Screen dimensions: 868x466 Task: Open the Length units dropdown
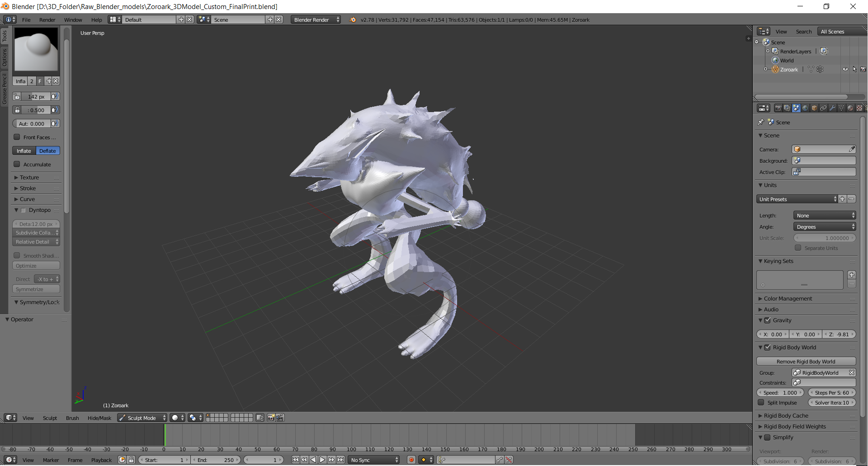click(x=825, y=215)
